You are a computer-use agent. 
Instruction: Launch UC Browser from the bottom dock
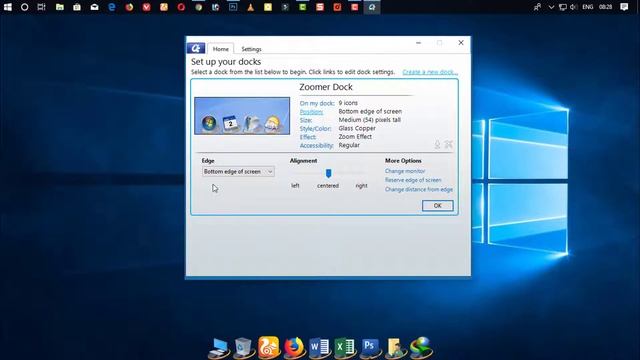[x=269, y=347]
